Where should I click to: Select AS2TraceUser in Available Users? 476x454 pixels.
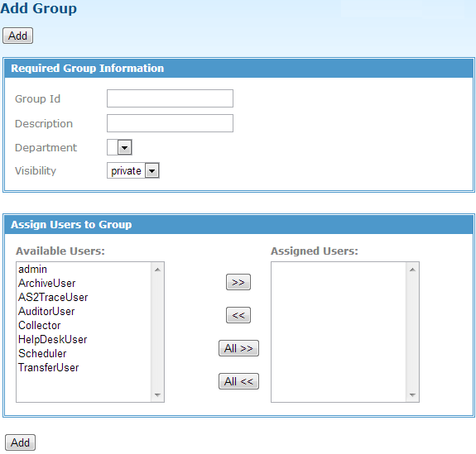[84, 297]
